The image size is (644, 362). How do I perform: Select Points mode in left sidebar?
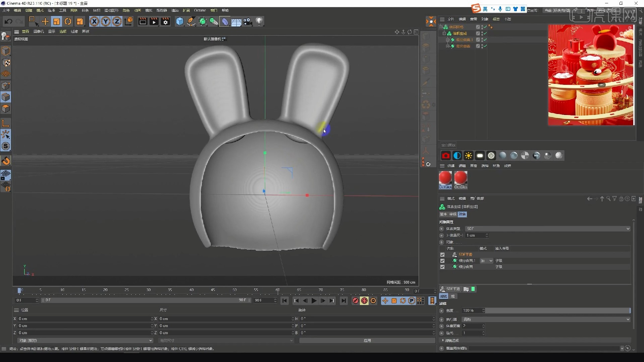coord(6,86)
